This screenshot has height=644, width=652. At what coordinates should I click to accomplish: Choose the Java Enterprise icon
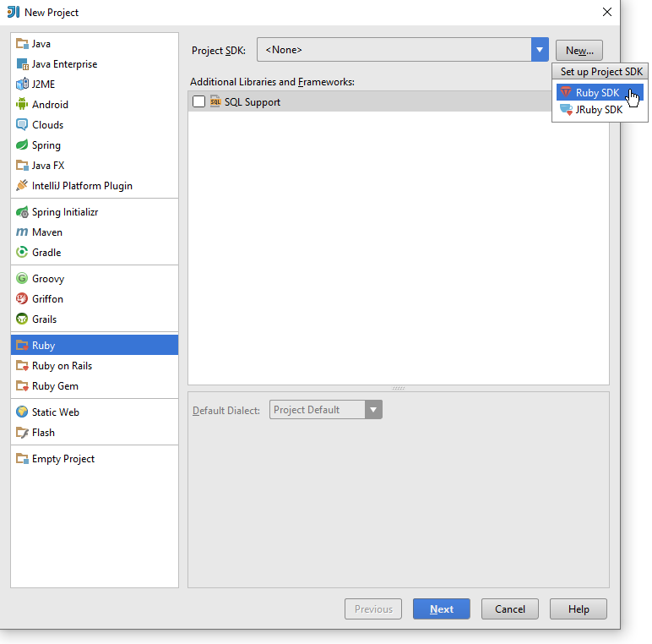(x=22, y=64)
